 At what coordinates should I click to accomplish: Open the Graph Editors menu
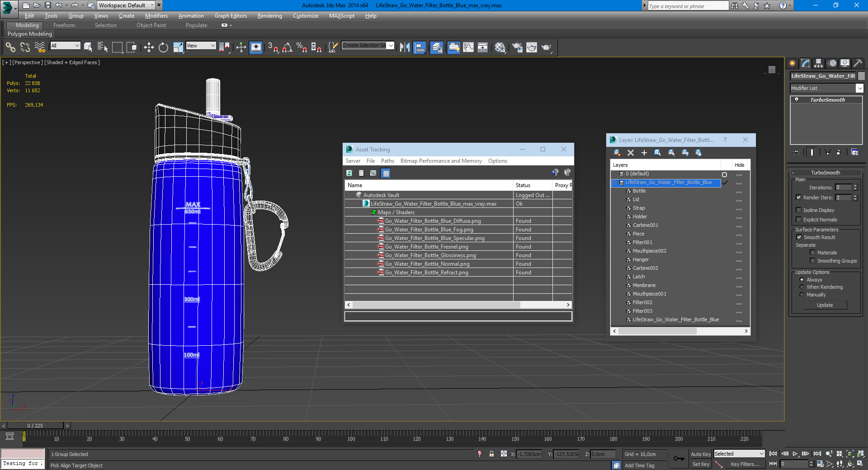click(x=231, y=16)
